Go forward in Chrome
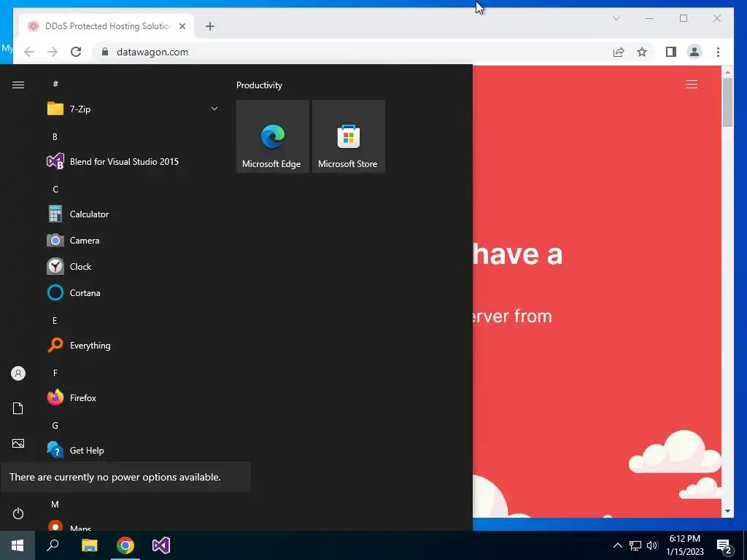Viewport: 747px width, 560px height. pyautogui.click(x=53, y=52)
